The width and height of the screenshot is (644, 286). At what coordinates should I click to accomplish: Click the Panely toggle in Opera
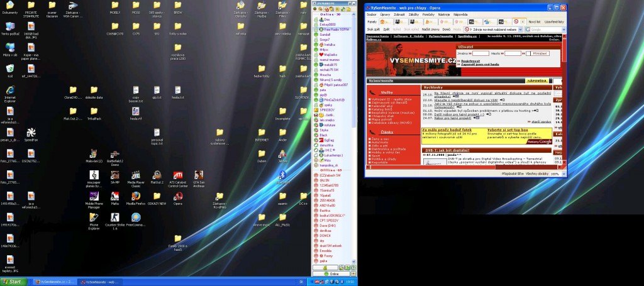tap(372, 22)
